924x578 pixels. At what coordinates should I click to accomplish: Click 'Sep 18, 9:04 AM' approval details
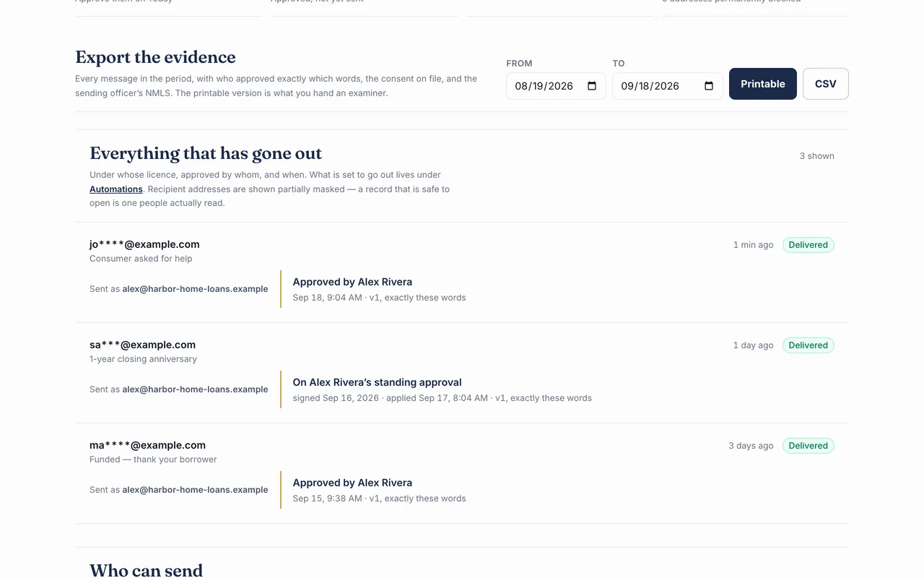click(379, 298)
